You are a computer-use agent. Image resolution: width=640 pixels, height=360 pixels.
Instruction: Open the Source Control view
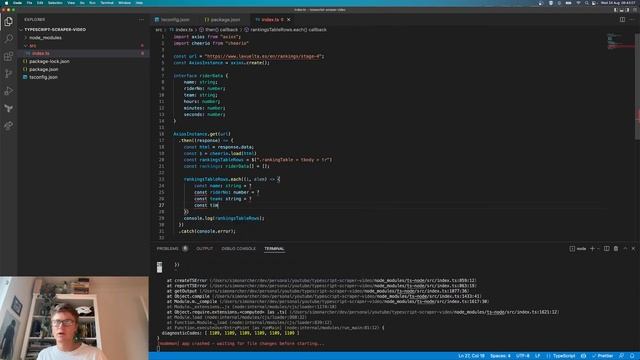coord(9,74)
